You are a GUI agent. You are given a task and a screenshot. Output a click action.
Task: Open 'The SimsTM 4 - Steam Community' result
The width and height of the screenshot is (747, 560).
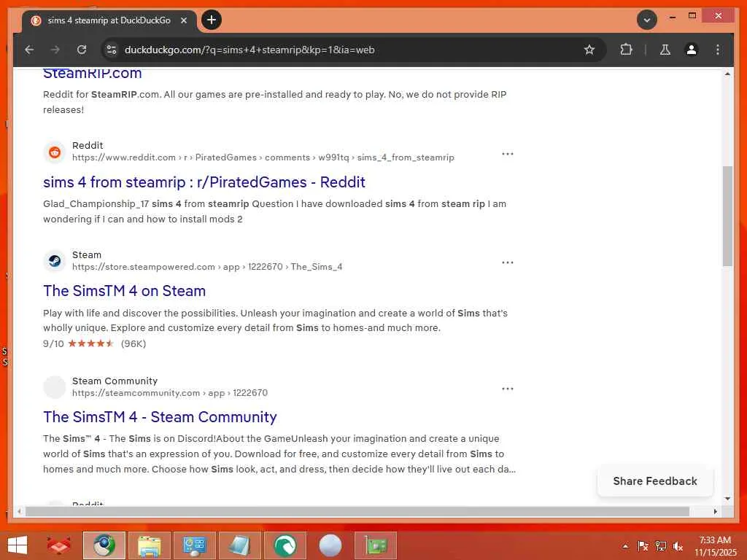(160, 416)
